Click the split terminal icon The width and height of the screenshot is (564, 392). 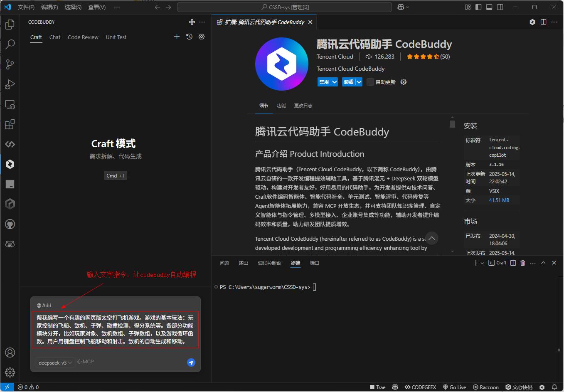click(x=513, y=263)
